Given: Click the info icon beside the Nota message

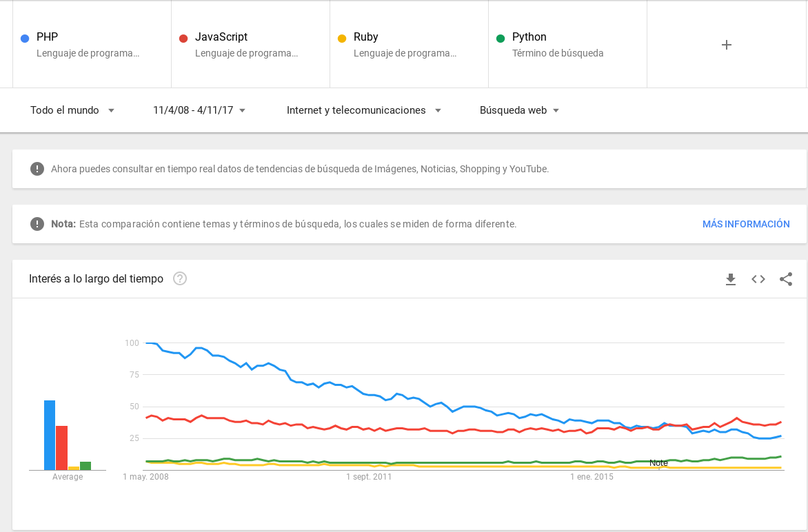Looking at the screenshot, I should (x=37, y=223).
